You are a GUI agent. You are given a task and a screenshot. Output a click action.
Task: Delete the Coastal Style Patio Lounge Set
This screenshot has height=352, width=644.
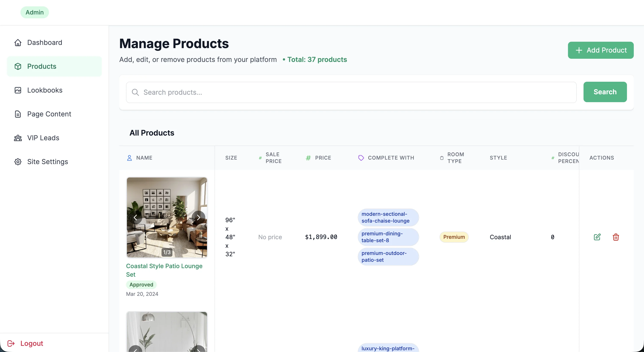[616, 237]
